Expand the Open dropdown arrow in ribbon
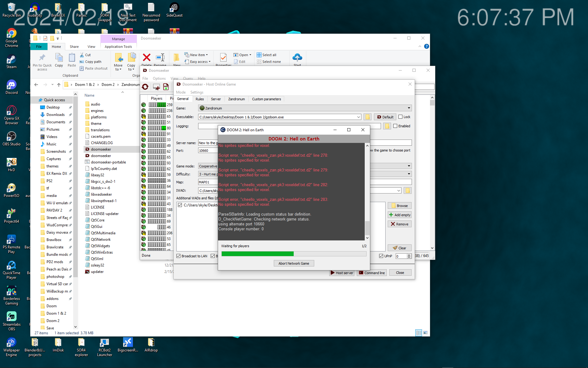This screenshot has width=588, height=368. (251, 55)
